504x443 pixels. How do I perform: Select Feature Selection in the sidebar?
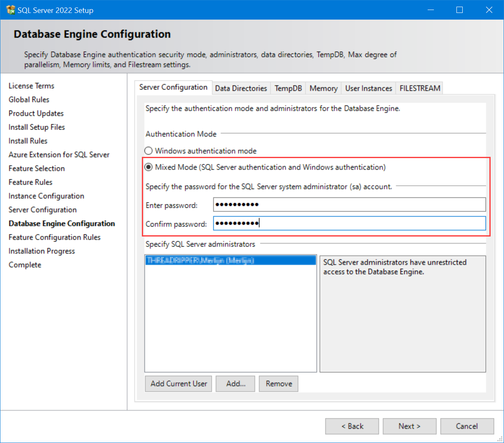(x=36, y=168)
